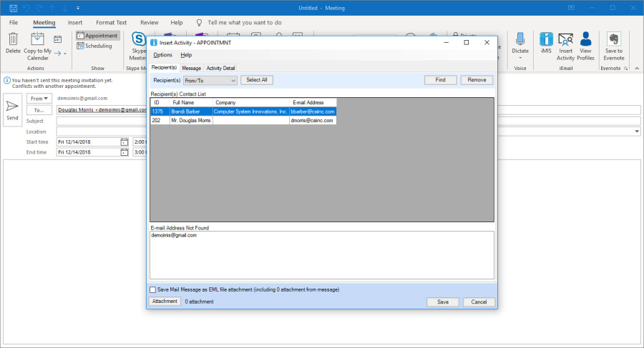The image size is (644, 348).
Task: Click the Send envelope button
Action: click(12, 109)
